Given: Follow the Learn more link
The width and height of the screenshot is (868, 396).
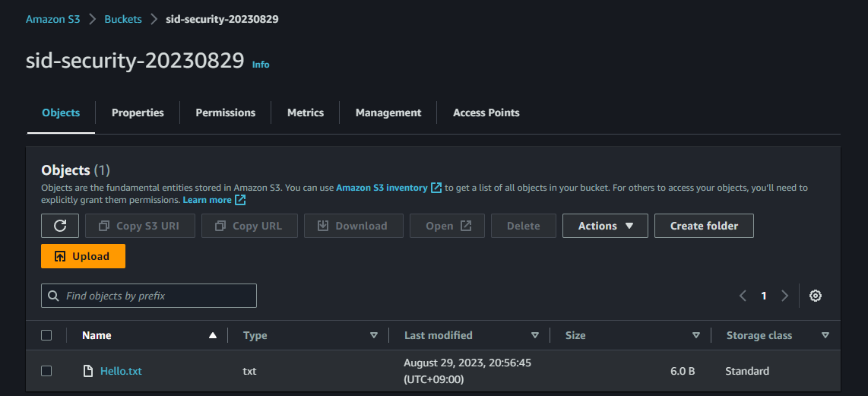Looking at the screenshot, I should [x=207, y=200].
